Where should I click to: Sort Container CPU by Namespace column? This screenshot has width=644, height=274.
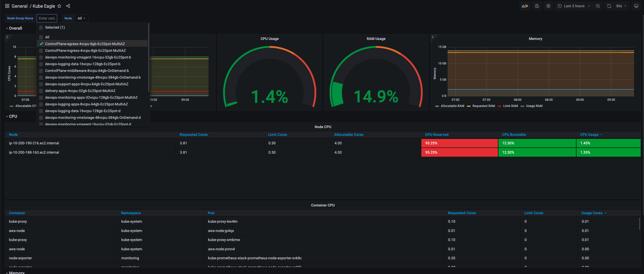[x=131, y=213]
